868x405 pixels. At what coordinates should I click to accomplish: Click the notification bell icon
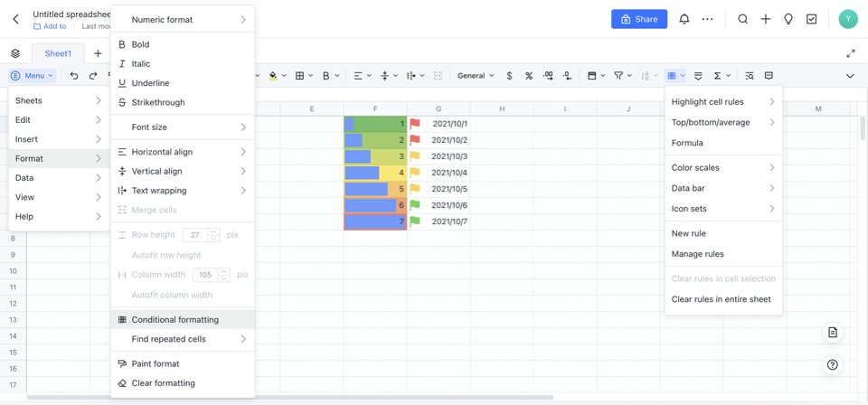click(684, 19)
